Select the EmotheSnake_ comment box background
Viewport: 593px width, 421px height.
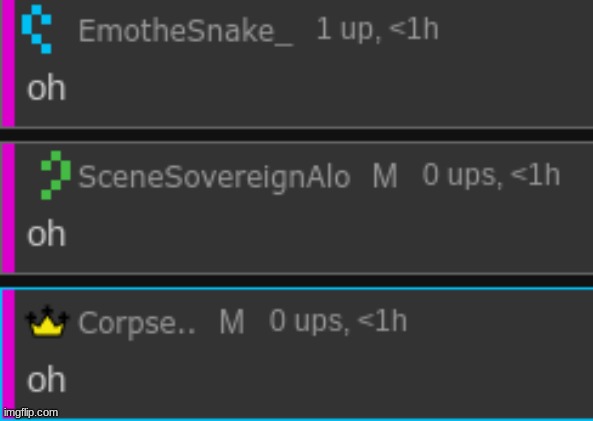click(x=296, y=64)
